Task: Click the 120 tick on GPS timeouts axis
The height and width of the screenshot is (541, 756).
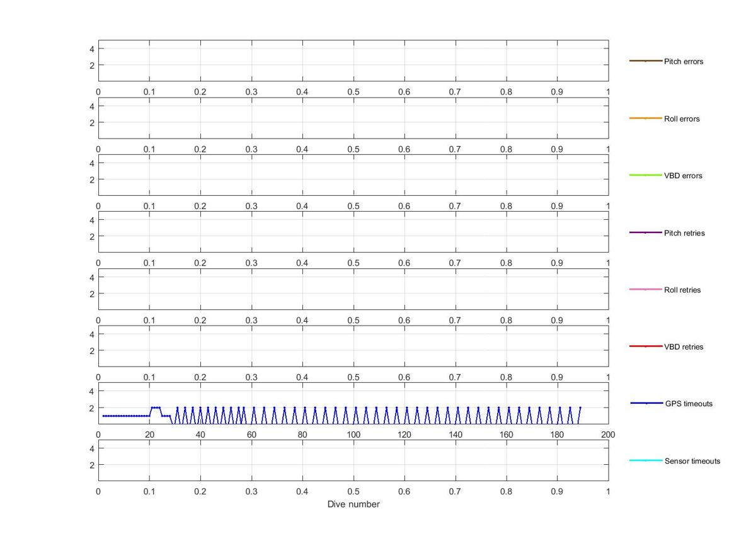Action: coord(404,435)
